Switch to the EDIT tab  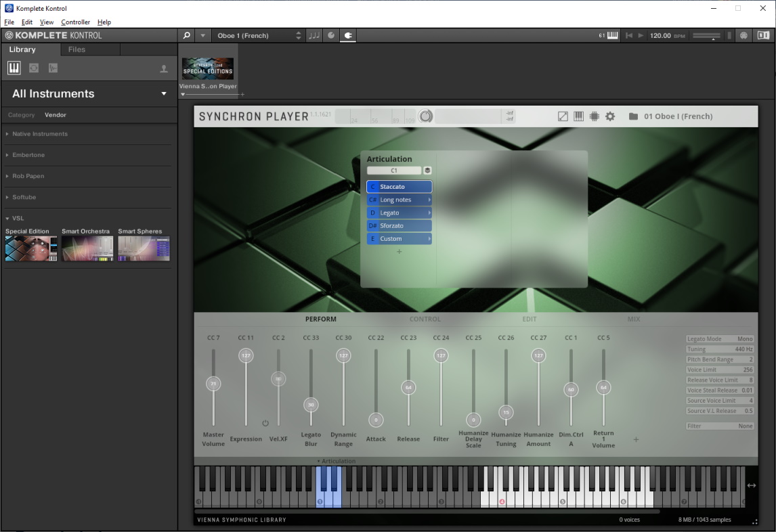tap(530, 319)
